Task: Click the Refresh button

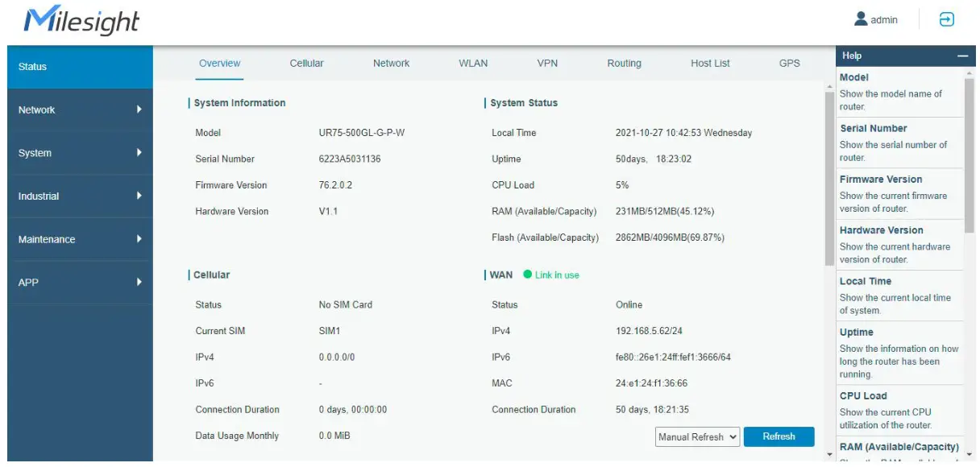Action: pos(779,436)
